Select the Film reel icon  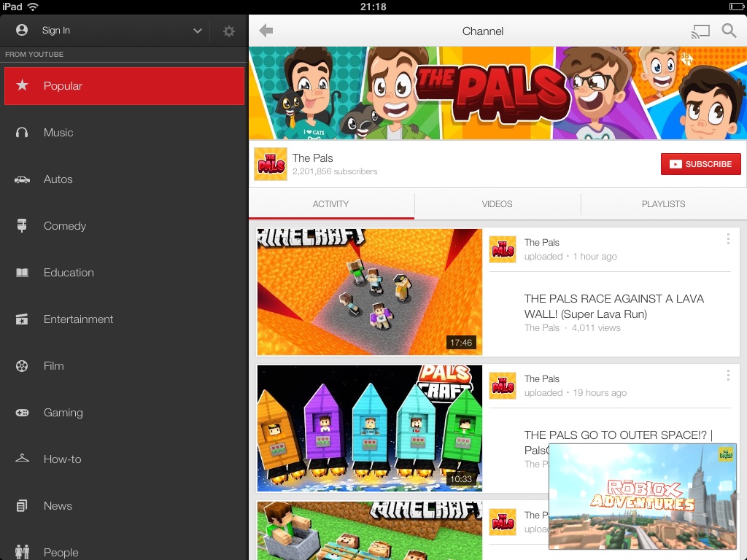point(22,366)
